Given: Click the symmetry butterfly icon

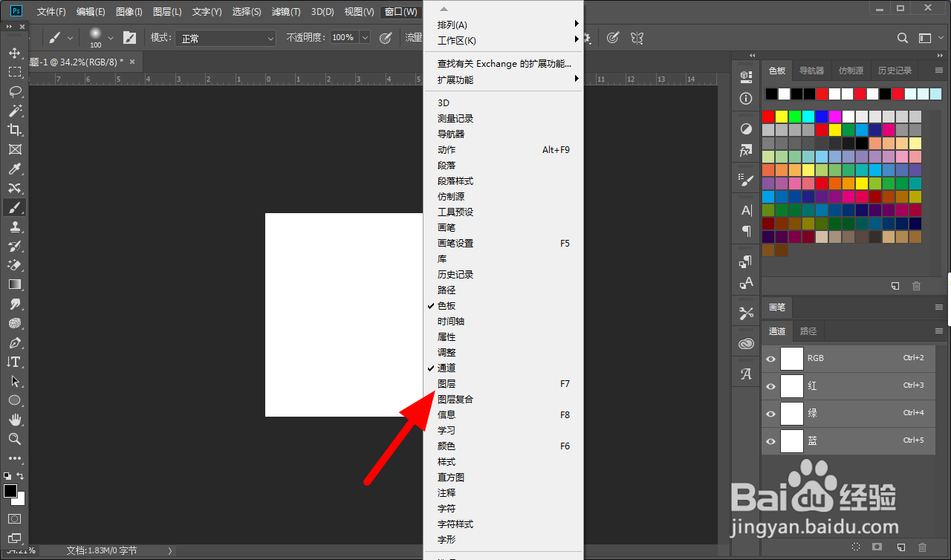Looking at the screenshot, I should (x=637, y=37).
